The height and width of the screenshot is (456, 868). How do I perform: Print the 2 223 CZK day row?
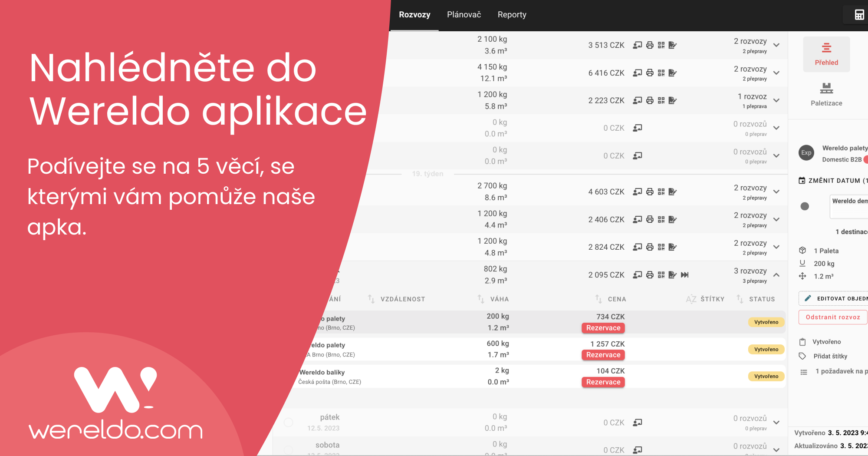click(650, 100)
